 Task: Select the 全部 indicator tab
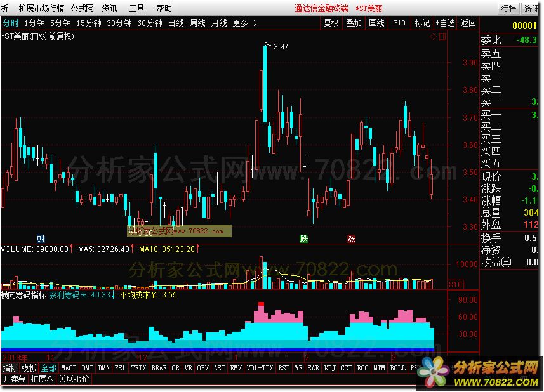click(48, 368)
